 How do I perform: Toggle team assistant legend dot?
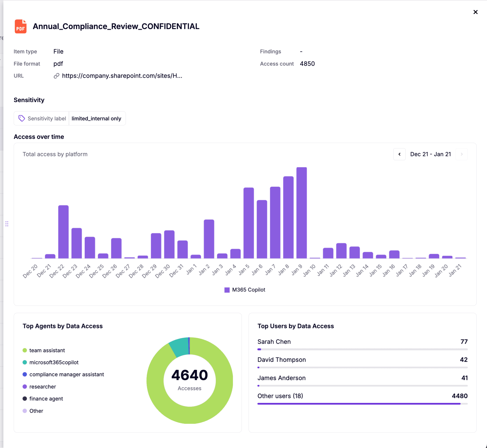tap(25, 350)
